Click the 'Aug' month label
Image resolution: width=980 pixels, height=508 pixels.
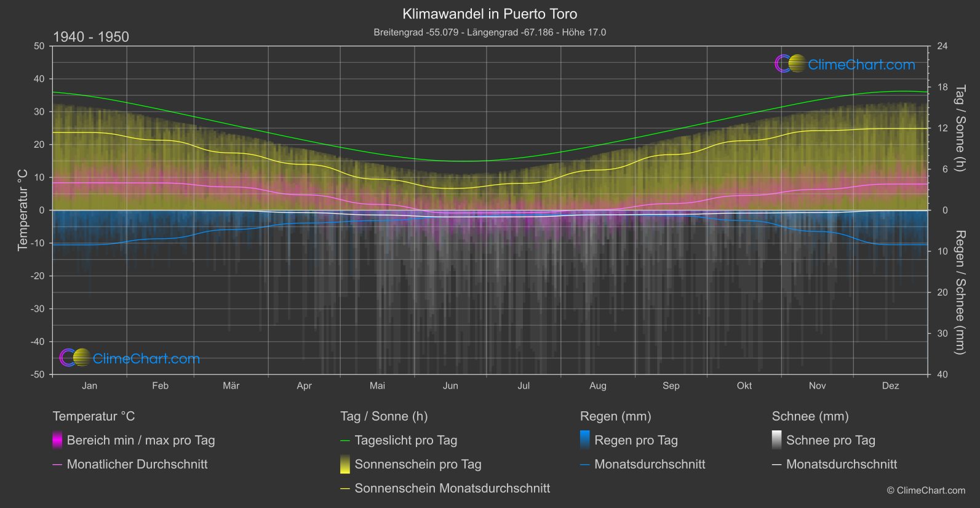[598, 385]
